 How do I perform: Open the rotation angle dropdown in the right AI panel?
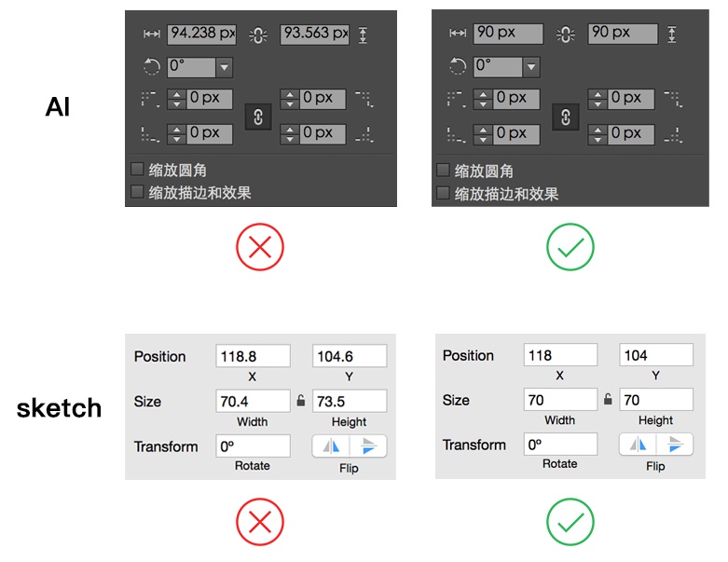pyautogui.click(x=530, y=67)
